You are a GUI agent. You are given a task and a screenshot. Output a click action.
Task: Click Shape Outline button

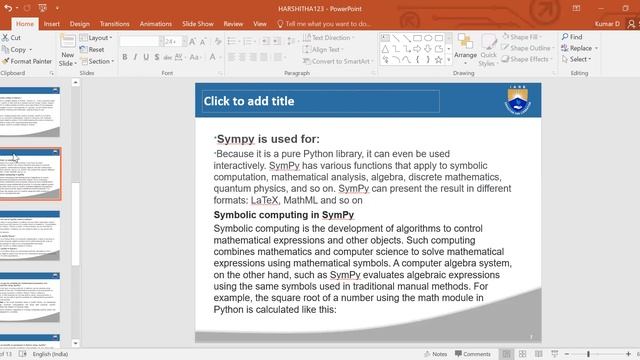point(527,48)
